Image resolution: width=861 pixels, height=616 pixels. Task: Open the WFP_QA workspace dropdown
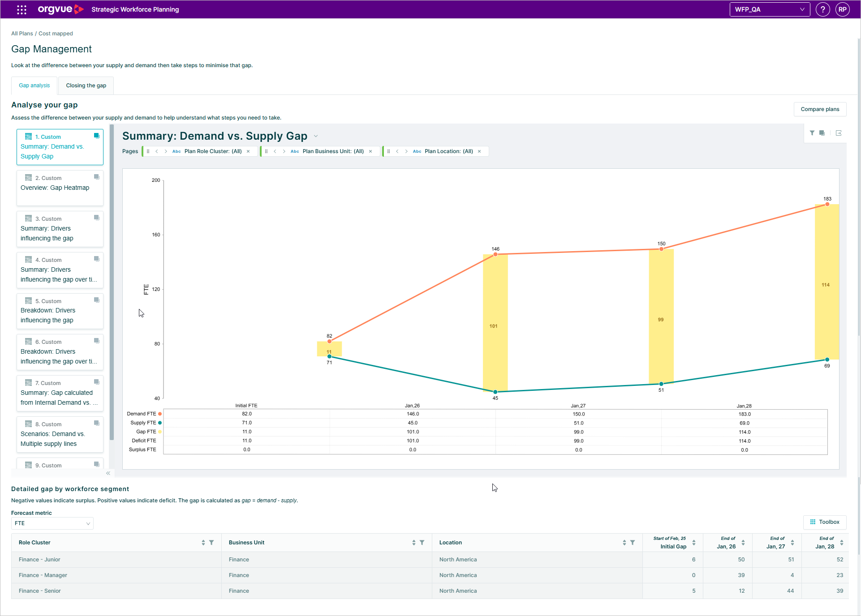click(770, 9)
